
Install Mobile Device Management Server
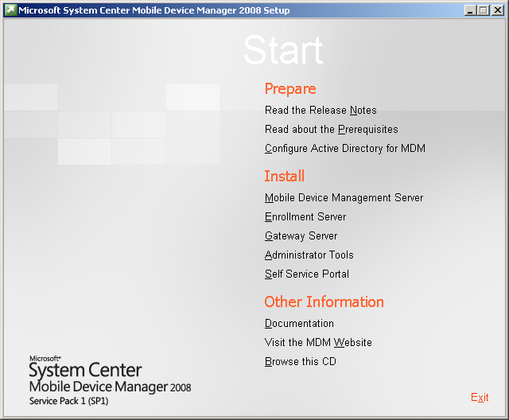tap(344, 197)
